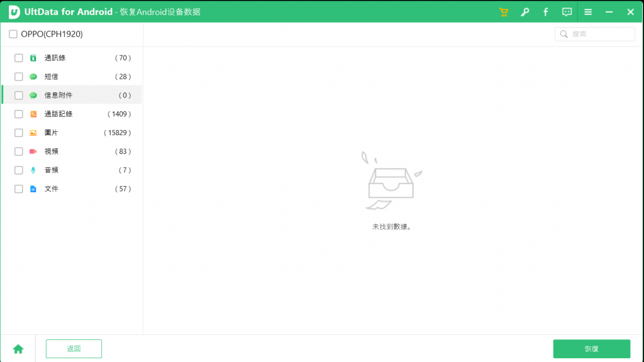644x362 pixels.
Task: Select the 通話記錄 category row
Action: [x=72, y=114]
